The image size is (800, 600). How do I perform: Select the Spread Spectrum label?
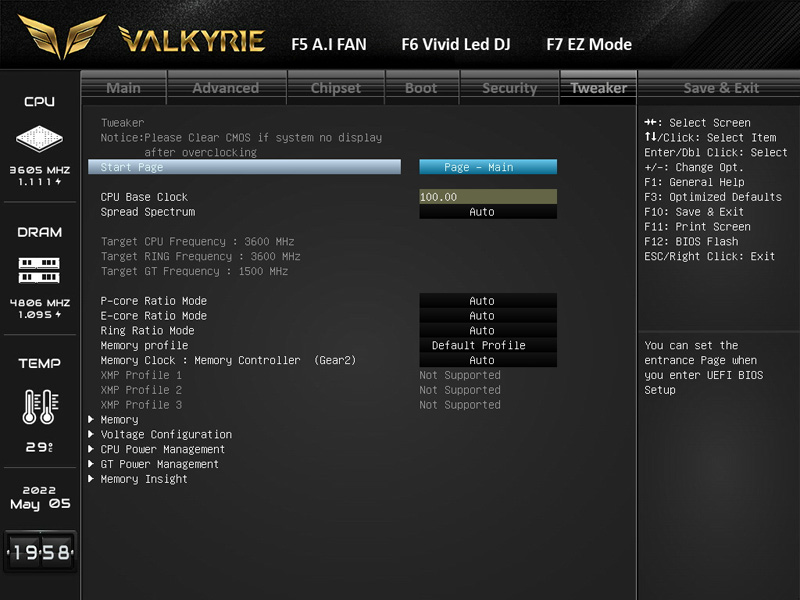tap(147, 212)
